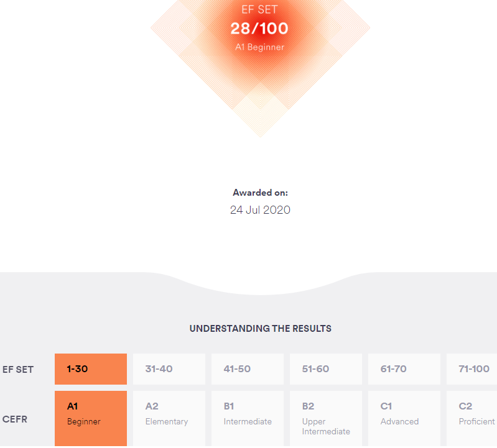
Task: Click the 28/100 score in the badge
Action: point(260,29)
